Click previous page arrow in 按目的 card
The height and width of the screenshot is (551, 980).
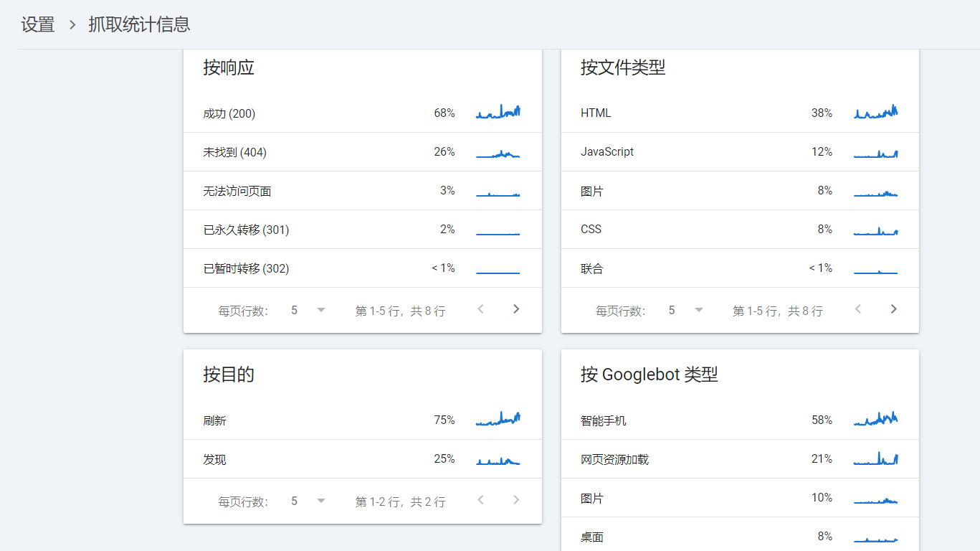(481, 500)
